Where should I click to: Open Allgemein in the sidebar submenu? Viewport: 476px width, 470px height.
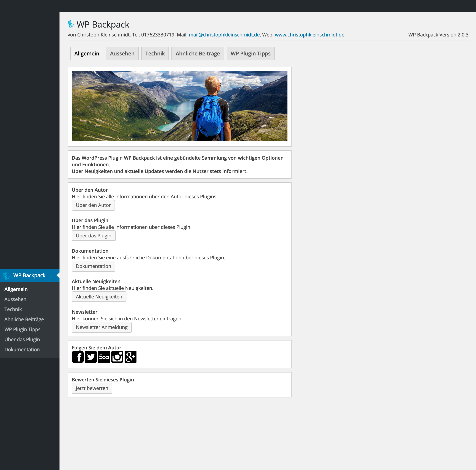[16, 289]
